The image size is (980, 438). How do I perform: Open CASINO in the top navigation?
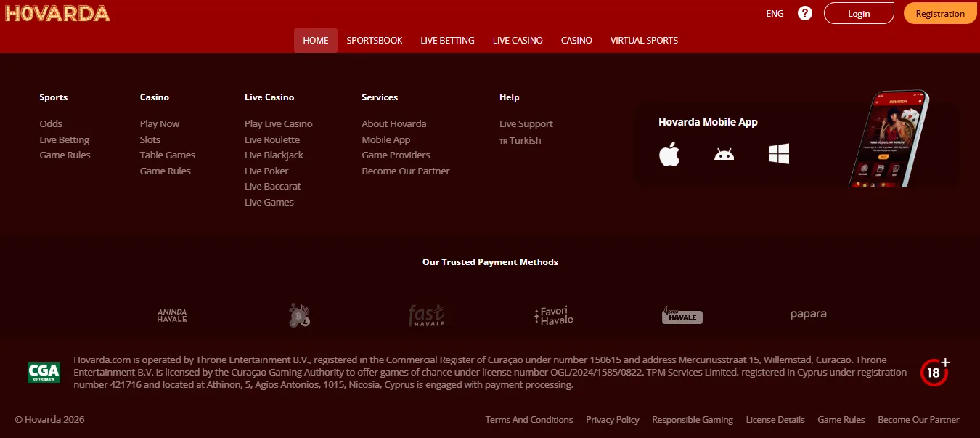pyautogui.click(x=576, y=41)
